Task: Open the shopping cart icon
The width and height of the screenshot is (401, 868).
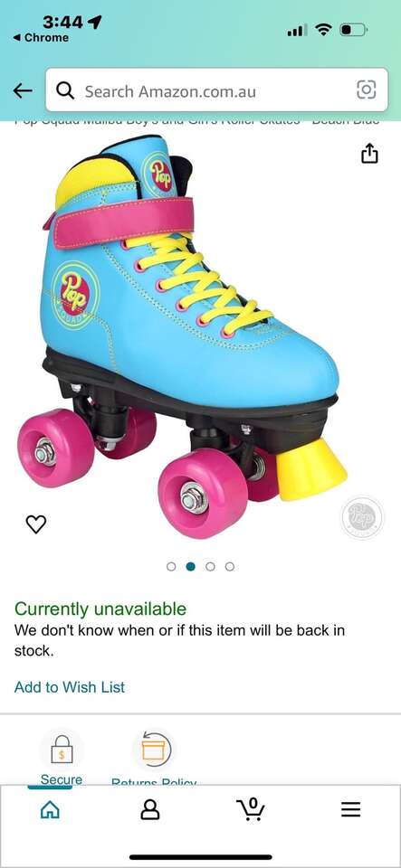Action: [x=251, y=810]
